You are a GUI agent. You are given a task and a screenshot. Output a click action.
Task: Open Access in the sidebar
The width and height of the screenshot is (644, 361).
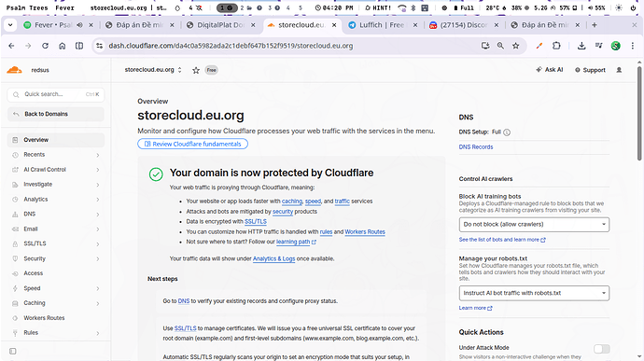(x=56, y=273)
